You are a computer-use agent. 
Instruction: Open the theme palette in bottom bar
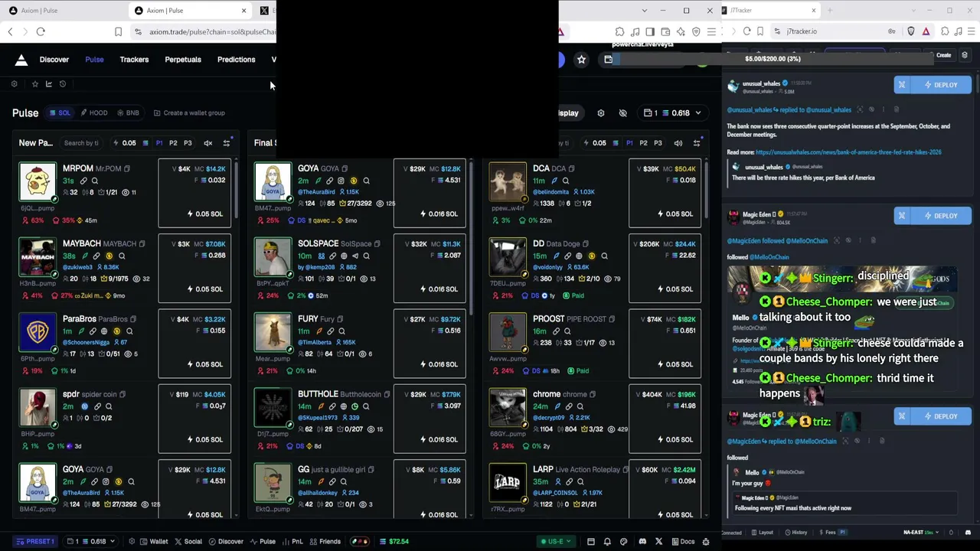tap(623, 542)
